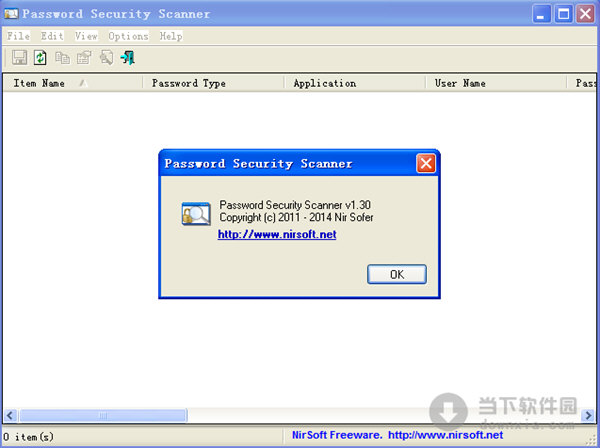Open the Properties toolbar icon
600x448 pixels.
coord(84,58)
